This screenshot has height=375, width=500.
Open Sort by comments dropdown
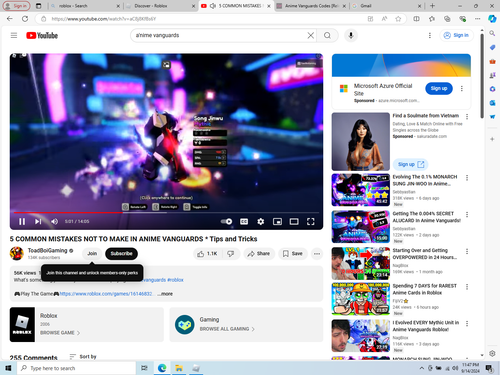(83, 357)
